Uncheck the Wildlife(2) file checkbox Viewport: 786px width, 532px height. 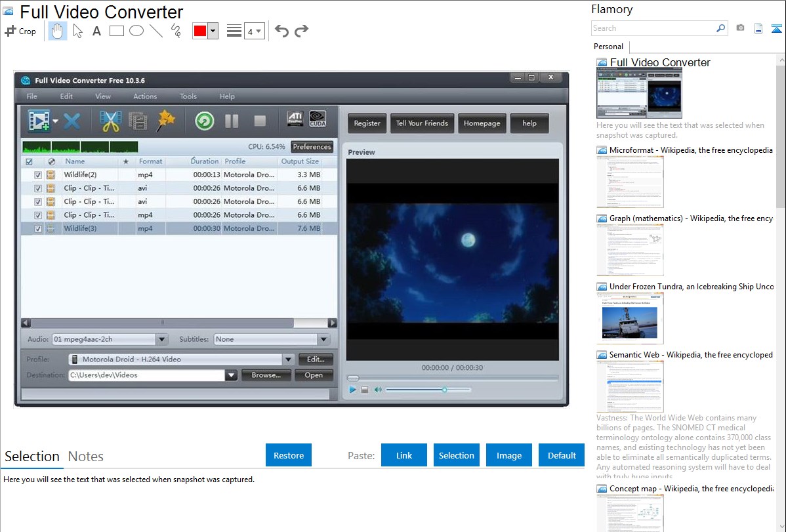click(x=38, y=175)
